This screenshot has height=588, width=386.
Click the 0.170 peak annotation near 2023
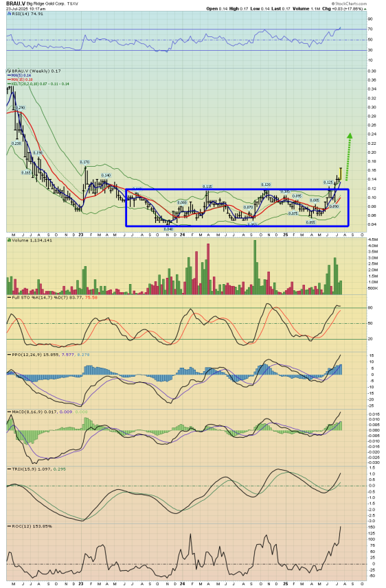[84, 162]
